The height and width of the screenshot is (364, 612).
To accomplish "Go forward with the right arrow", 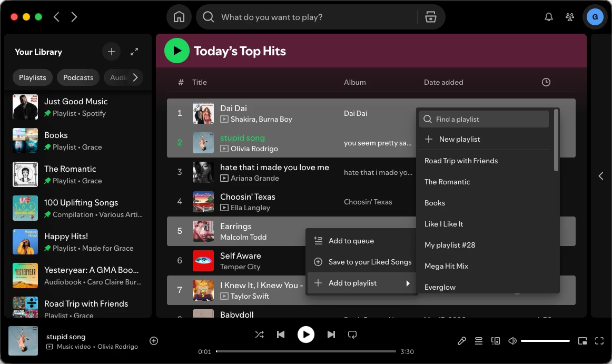I will click(x=74, y=17).
